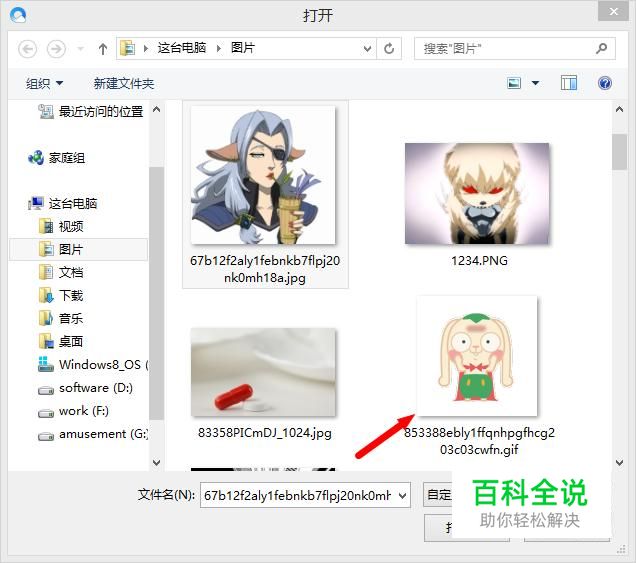This screenshot has height=563, width=636.
Task: Create a folder with 新建文件夹
Action: 124,84
